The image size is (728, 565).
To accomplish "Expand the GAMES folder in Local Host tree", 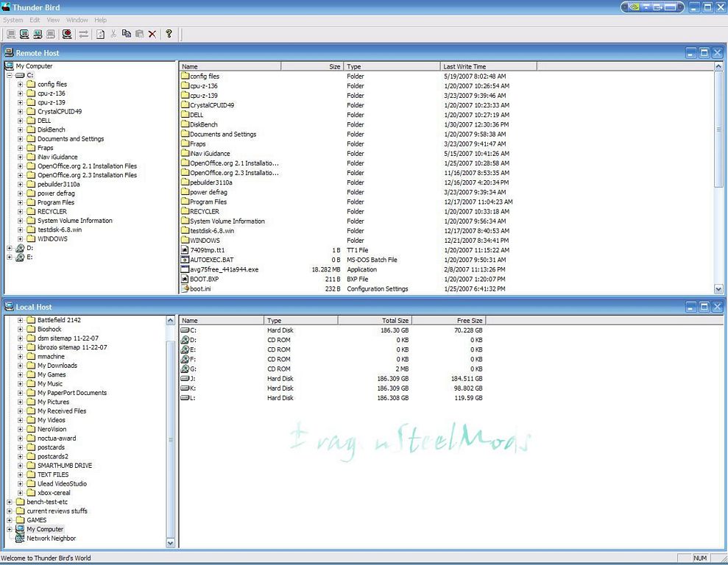I will click(10, 520).
